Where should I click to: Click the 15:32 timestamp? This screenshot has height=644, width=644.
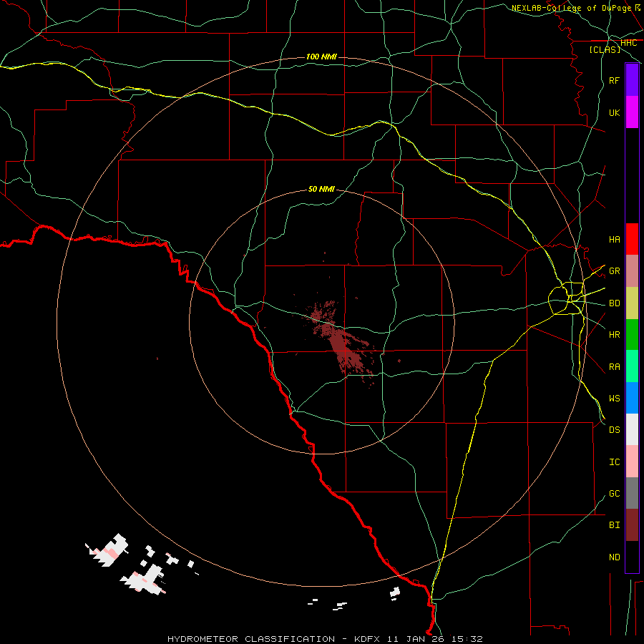pyautogui.click(x=467, y=639)
